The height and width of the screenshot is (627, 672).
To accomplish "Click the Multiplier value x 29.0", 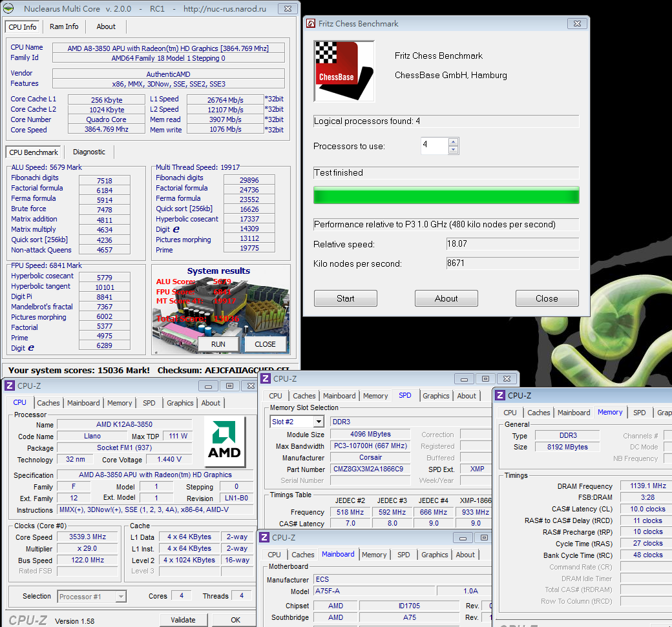I will [87, 548].
